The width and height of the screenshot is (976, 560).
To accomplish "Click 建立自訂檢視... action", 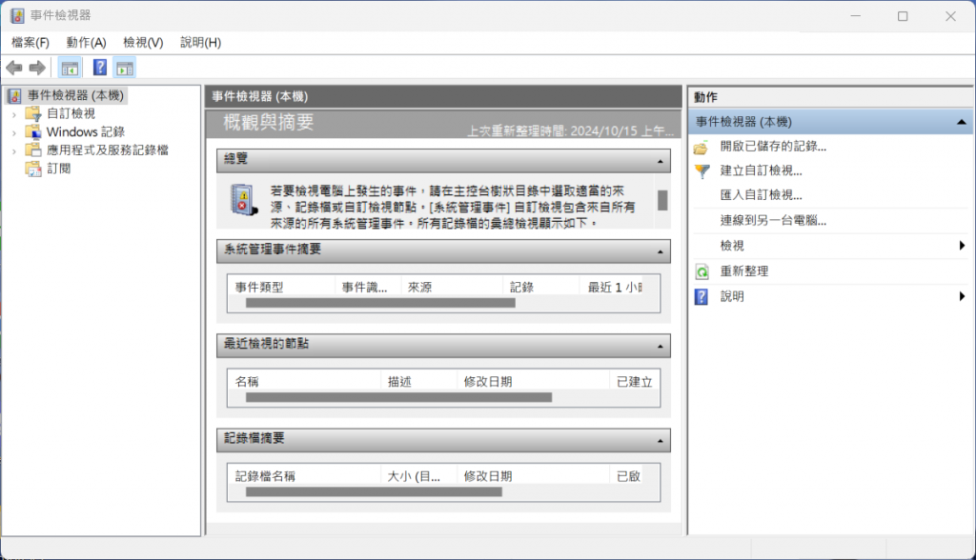I will (x=761, y=170).
